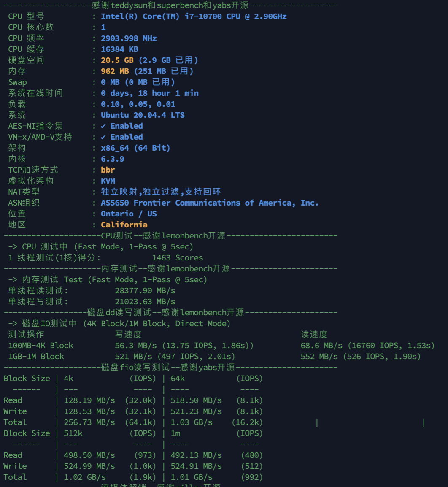Click the Ontario / US location value
The image size is (448, 487).
129,214
